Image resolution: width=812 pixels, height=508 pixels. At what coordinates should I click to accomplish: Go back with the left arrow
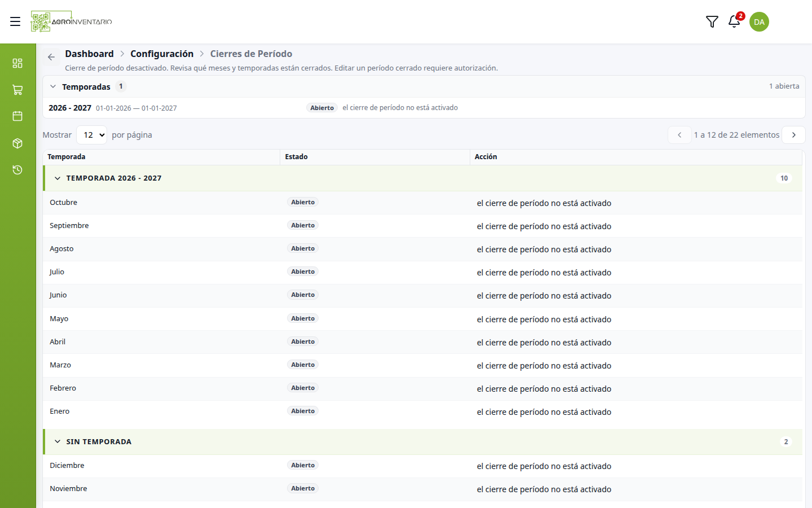(x=51, y=57)
